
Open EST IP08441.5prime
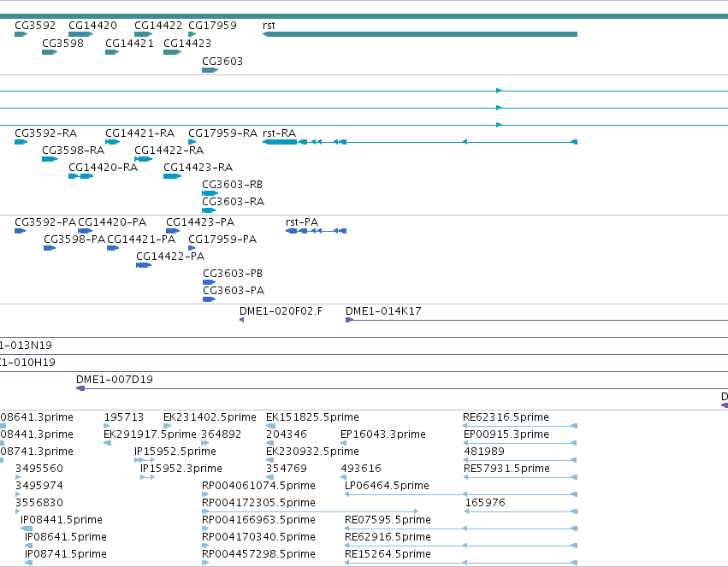62,521
